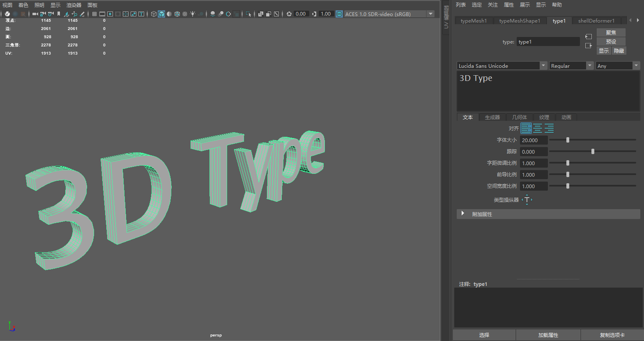This screenshot has width=644, height=341.
Task: Click the isolate select icon
Action: pos(248,14)
